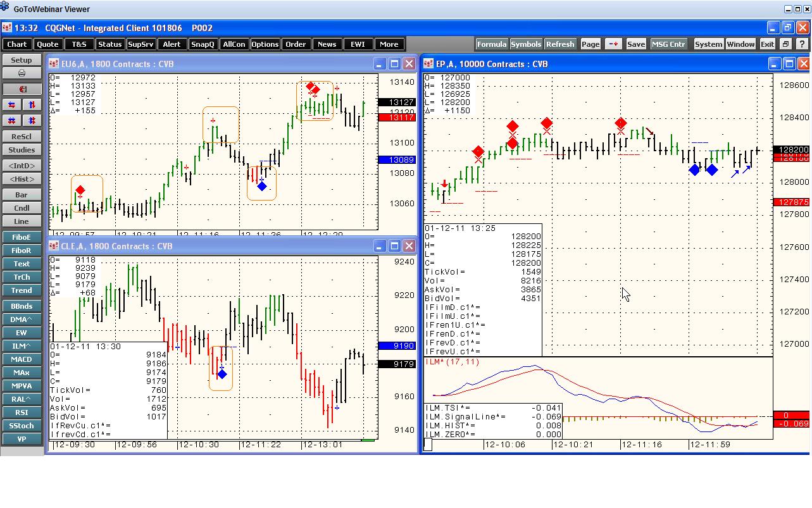This screenshot has height=508, width=812.
Task: Open the Quote menu
Action: point(48,44)
